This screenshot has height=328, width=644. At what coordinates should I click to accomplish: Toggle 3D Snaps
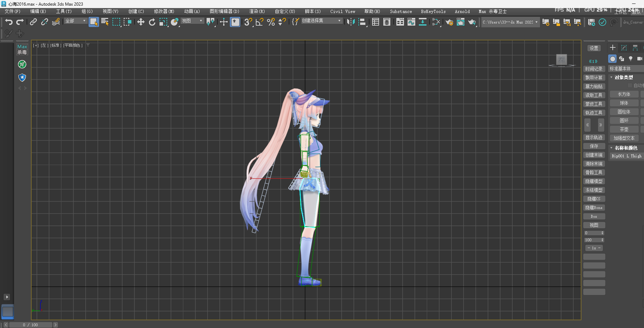pyautogui.click(x=248, y=22)
